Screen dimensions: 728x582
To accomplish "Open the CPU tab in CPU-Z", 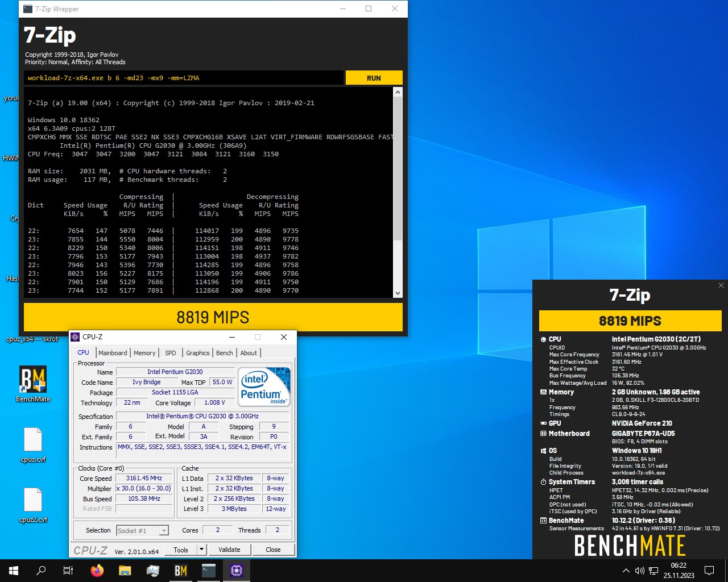I will 84,352.
